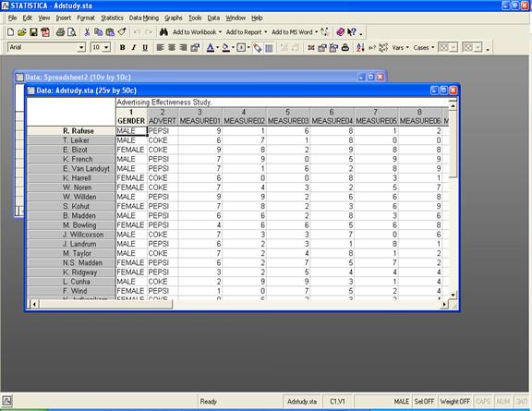Expand the Add to Workbook dropdown

point(220,32)
